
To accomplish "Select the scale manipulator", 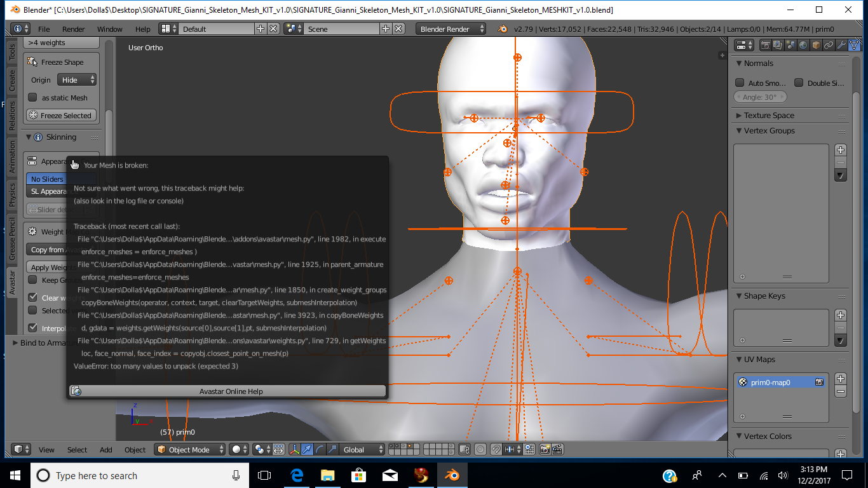I will [x=332, y=449].
